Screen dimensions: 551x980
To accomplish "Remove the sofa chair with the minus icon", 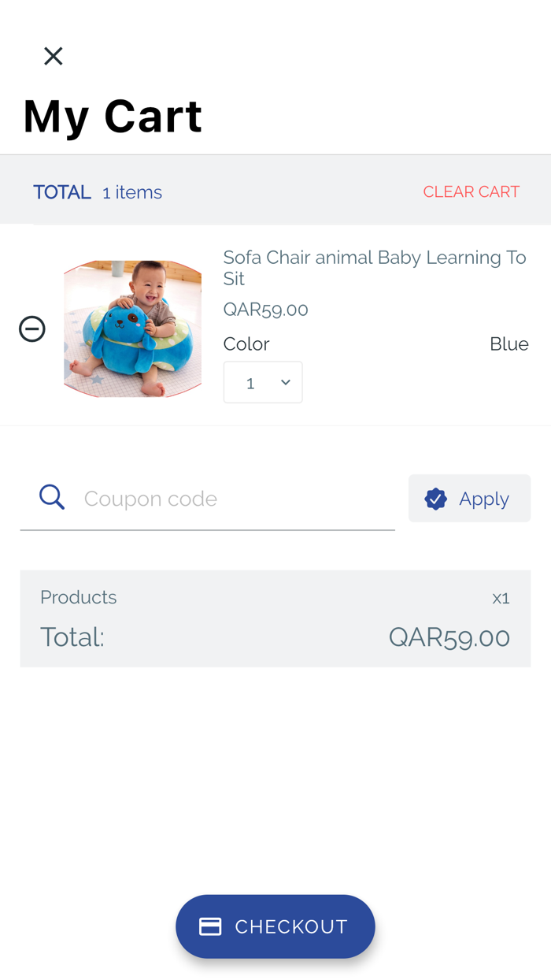I will coord(32,329).
